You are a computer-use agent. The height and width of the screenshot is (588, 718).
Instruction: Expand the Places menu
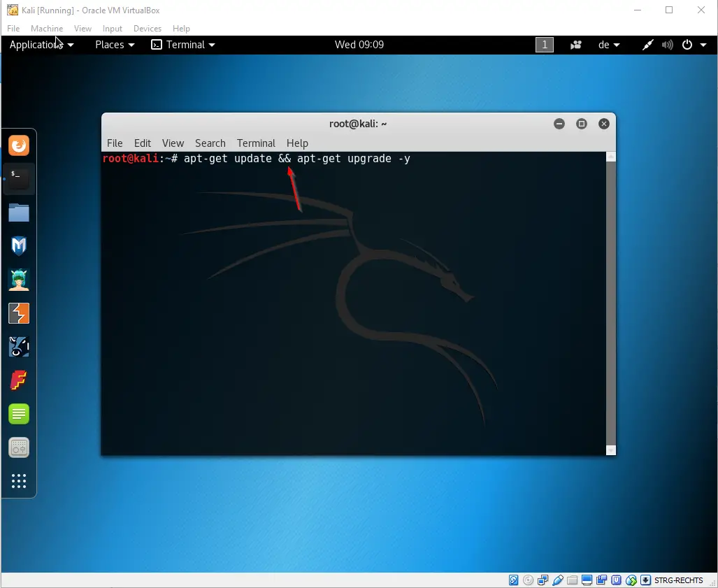(115, 45)
